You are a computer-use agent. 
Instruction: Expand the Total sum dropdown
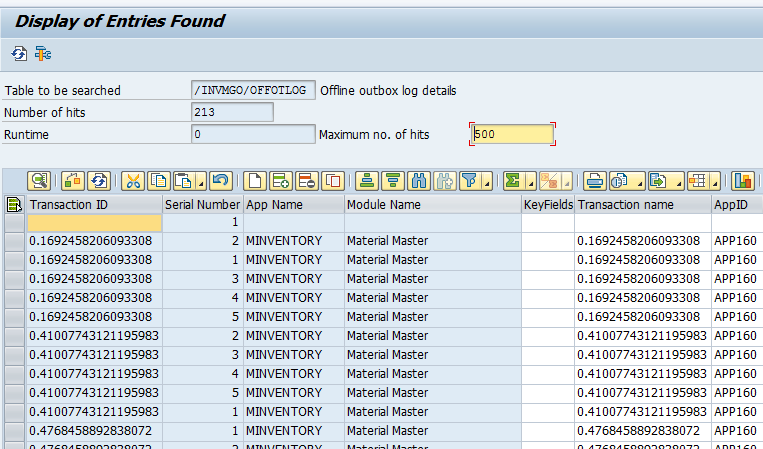coord(530,182)
